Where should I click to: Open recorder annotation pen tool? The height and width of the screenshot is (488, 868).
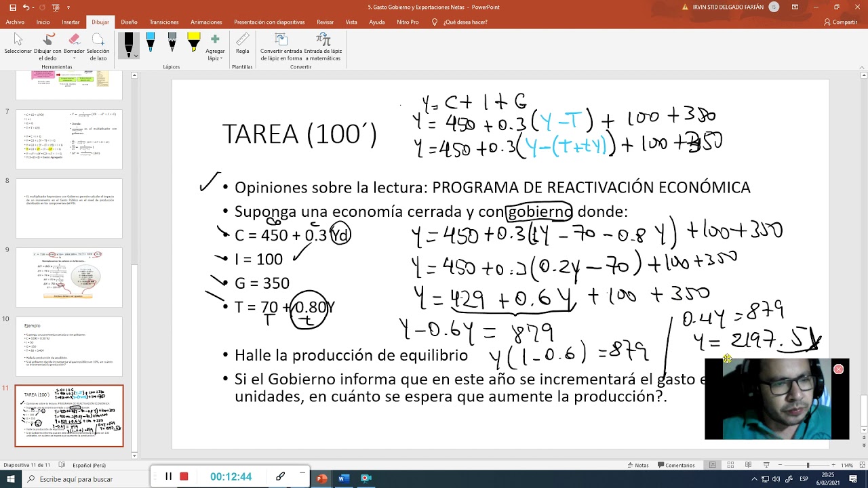[280, 476]
